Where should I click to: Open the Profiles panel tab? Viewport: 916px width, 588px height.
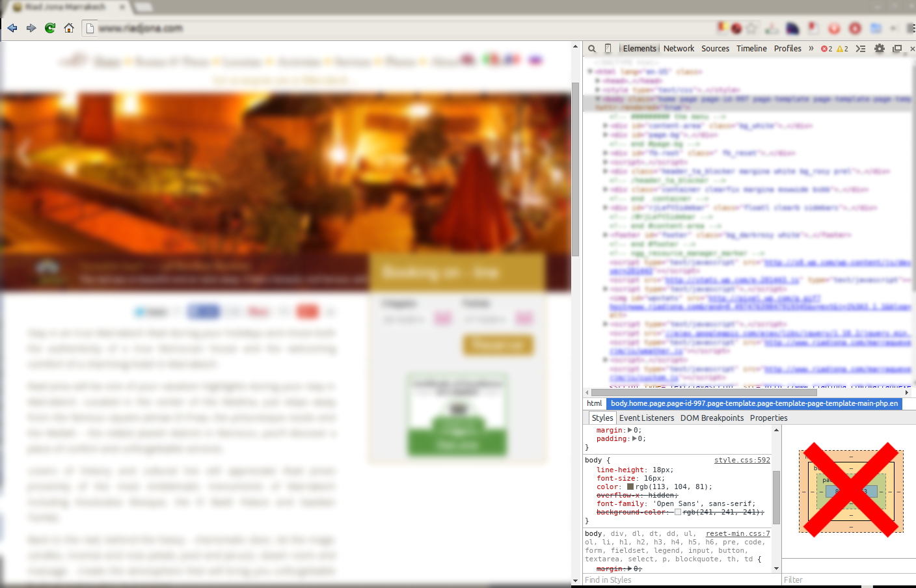787,49
